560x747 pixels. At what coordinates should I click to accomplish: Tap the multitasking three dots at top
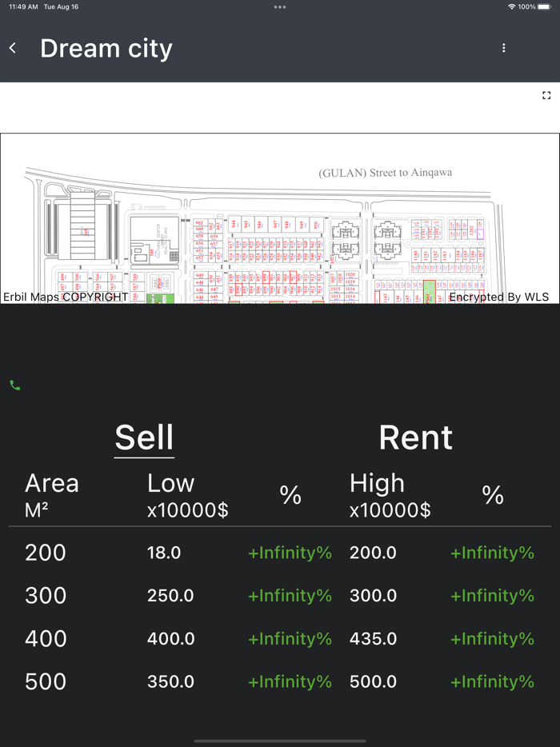[x=280, y=7]
